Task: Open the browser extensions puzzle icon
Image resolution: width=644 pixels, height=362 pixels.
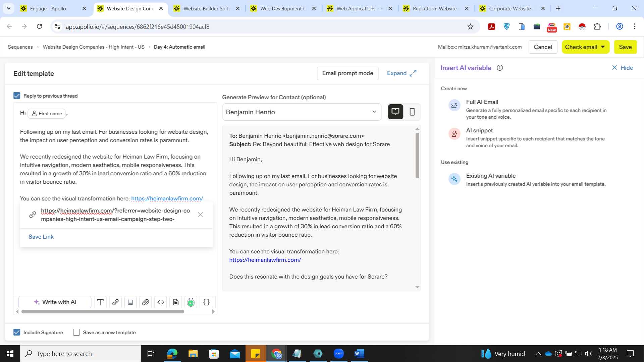Action: [597, 26]
